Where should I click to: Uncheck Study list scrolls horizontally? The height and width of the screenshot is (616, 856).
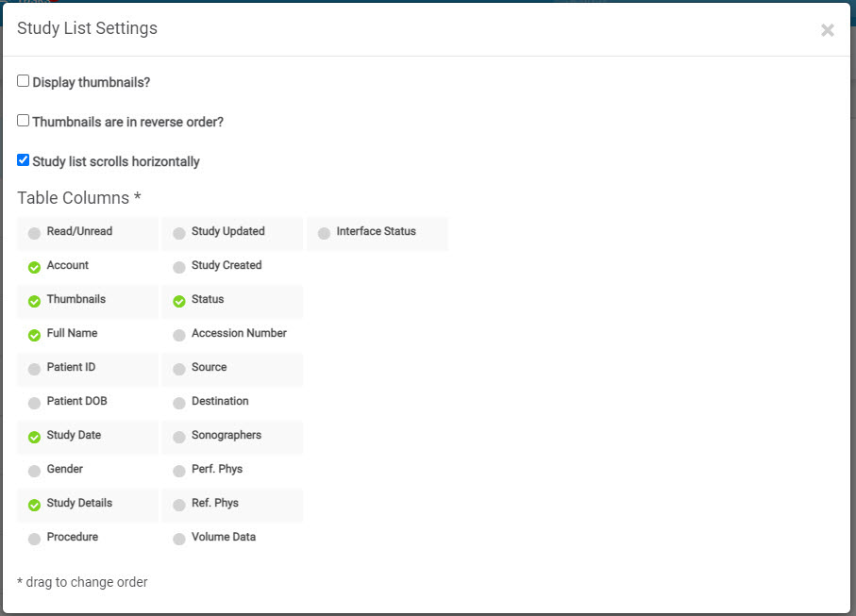pos(23,159)
